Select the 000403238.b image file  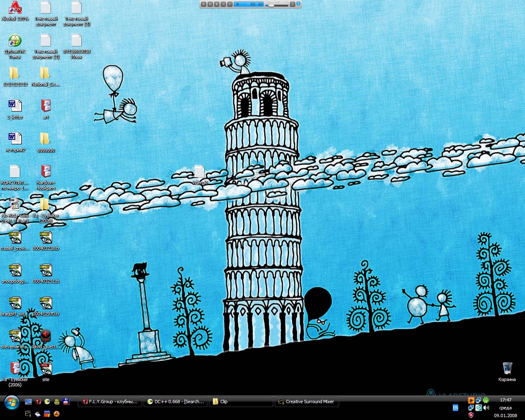point(46,241)
